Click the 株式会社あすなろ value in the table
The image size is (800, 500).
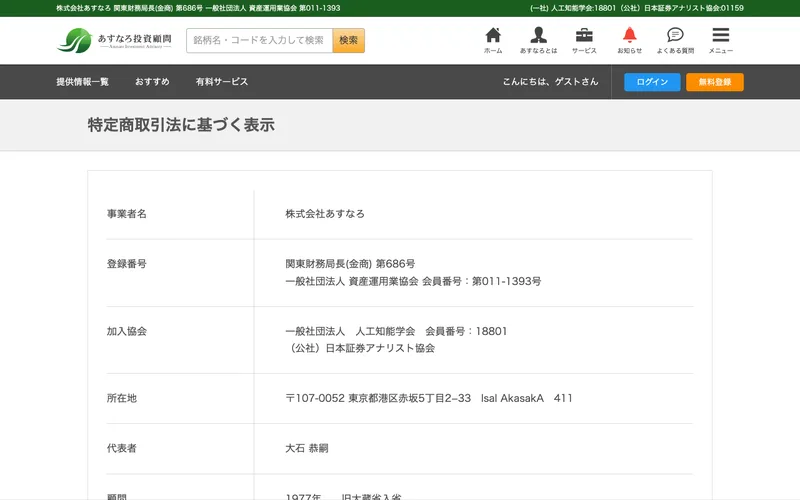click(x=325, y=214)
